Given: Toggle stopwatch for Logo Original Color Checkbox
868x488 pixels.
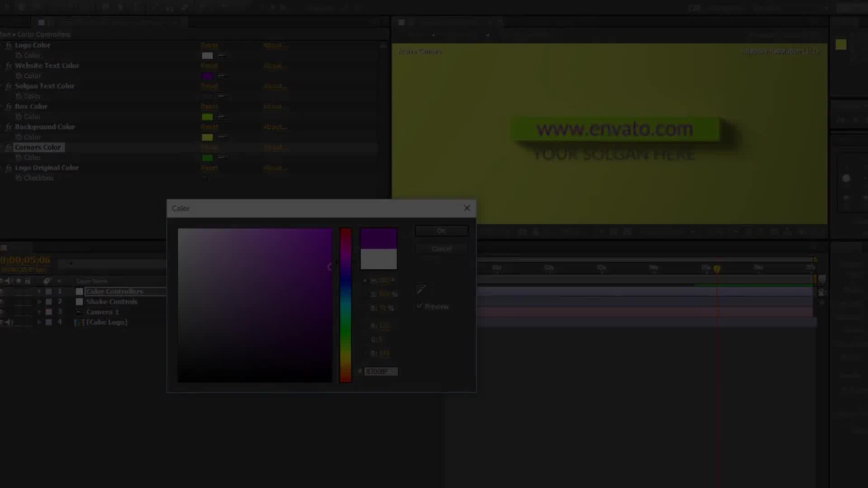Looking at the screenshot, I should tap(19, 178).
